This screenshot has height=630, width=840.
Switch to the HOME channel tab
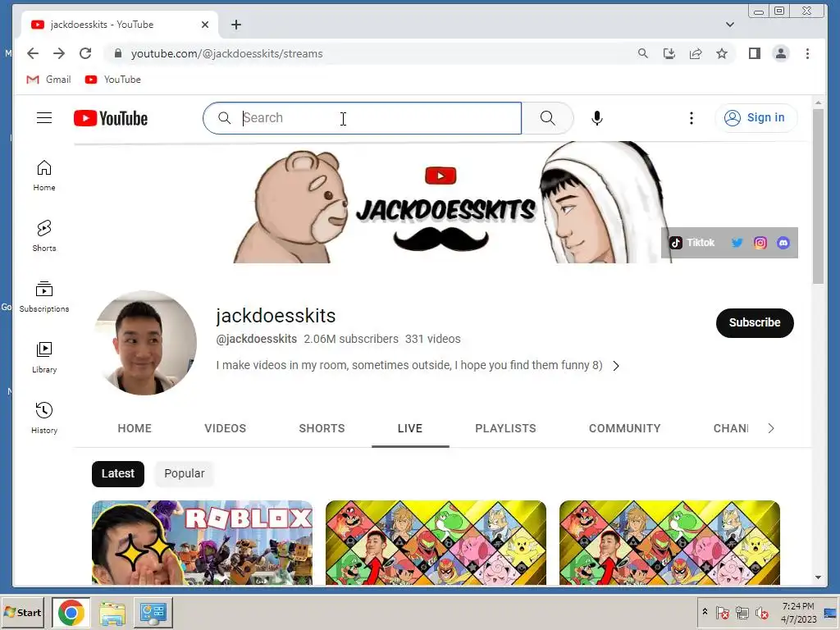coord(135,428)
